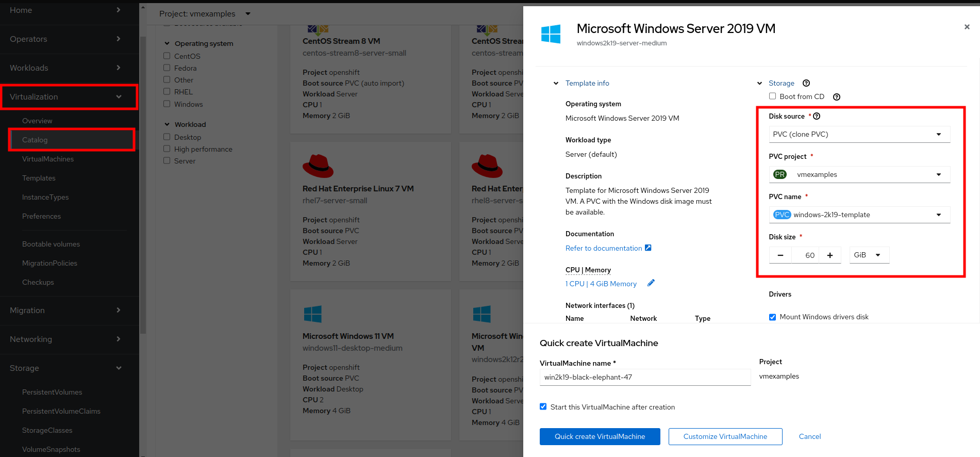The image size is (980, 457).
Task: Open VirtualMachines in the sidebar
Action: click(x=48, y=159)
